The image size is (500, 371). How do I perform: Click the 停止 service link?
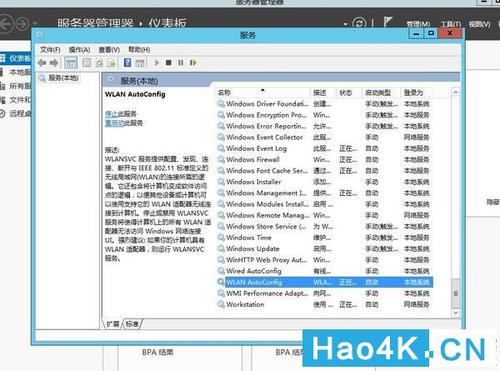point(111,114)
